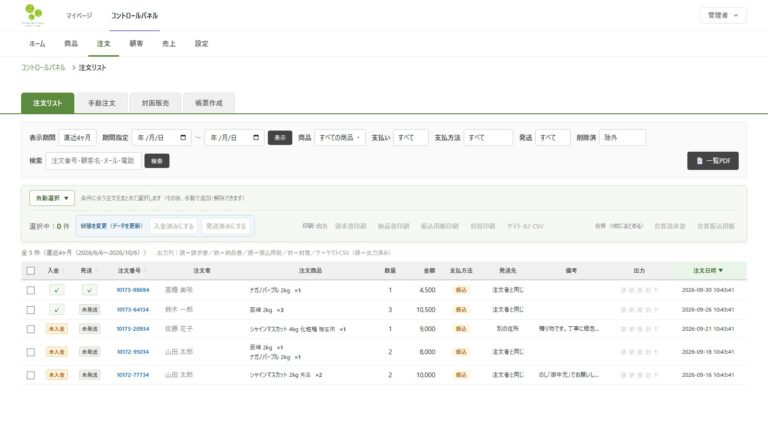Screen dimensions: 768x432
Task: Click the paid checkmark for order 10173-98694
Action: click(x=56, y=290)
